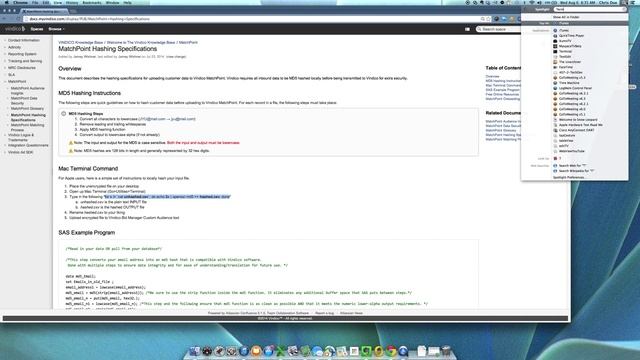The image size is (640, 360).
Task: Open Chrome from the Dock
Action: click(391, 351)
